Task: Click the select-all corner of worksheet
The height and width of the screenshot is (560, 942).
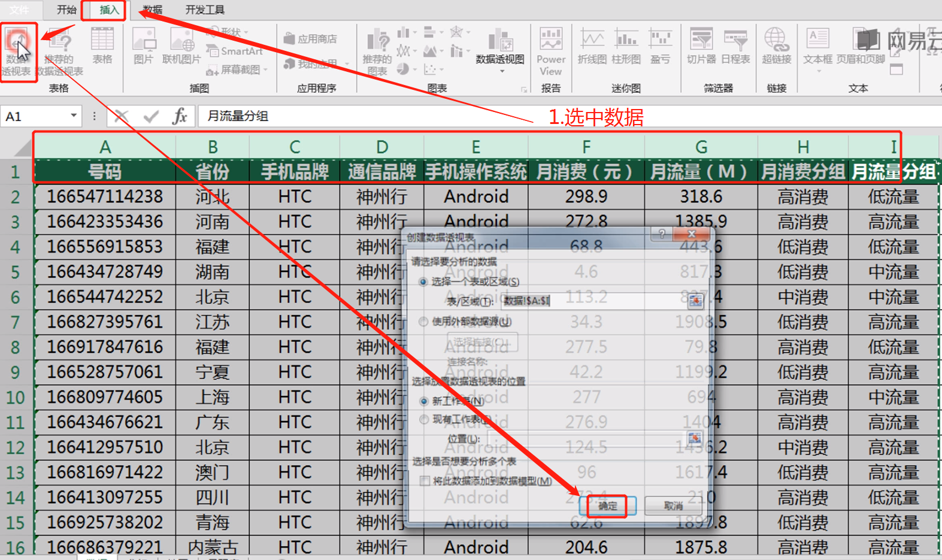Action: pyautogui.click(x=17, y=147)
